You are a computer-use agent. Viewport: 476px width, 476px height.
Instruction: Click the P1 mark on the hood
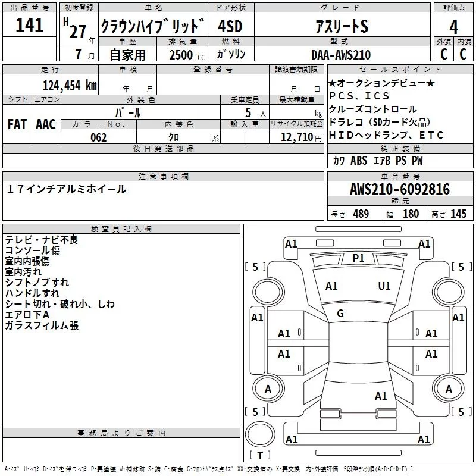tap(358, 258)
